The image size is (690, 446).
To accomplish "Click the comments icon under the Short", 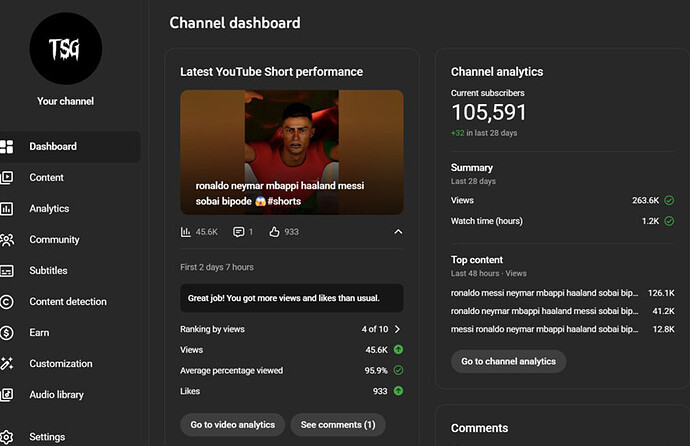I will pyautogui.click(x=238, y=232).
